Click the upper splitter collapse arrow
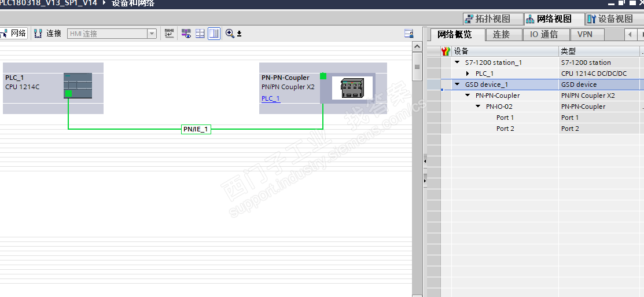The height and width of the screenshot is (297, 644). coord(425,162)
